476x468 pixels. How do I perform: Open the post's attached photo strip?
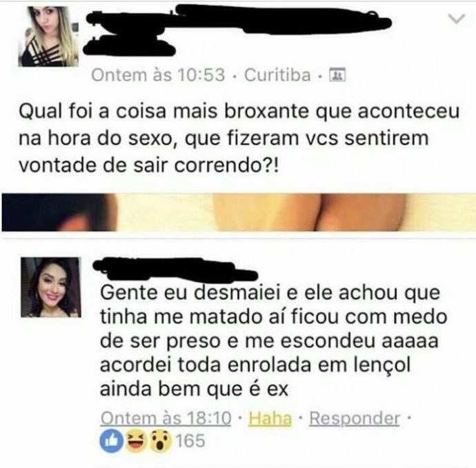[238, 212]
